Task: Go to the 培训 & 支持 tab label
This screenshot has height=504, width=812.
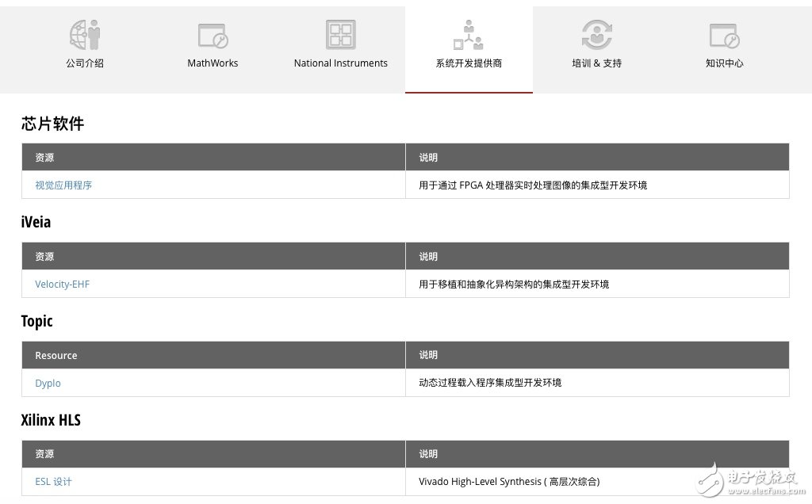Action: [x=596, y=63]
